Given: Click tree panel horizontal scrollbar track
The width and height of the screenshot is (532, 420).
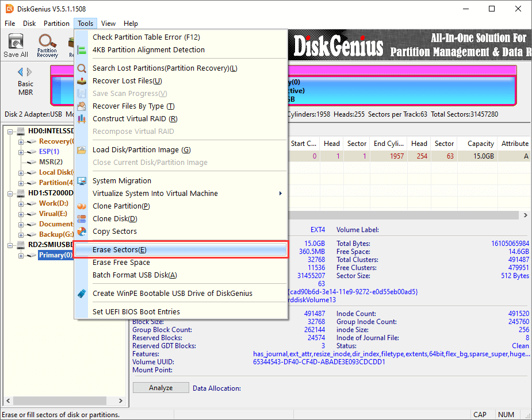Looking at the screenshot, I should (x=64, y=400).
